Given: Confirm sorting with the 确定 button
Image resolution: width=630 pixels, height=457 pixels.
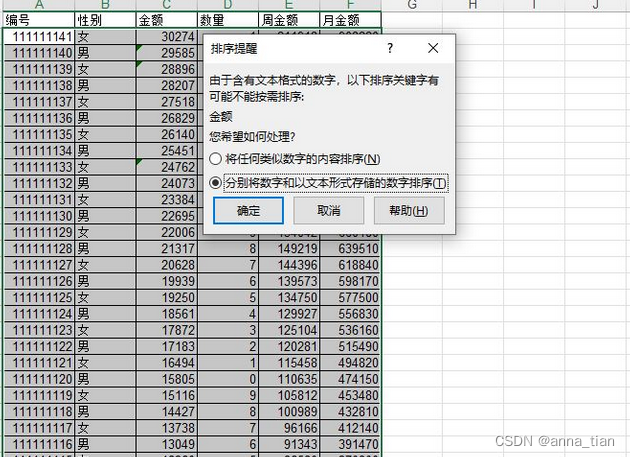Looking at the screenshot, I should click(x=248, y=211).
